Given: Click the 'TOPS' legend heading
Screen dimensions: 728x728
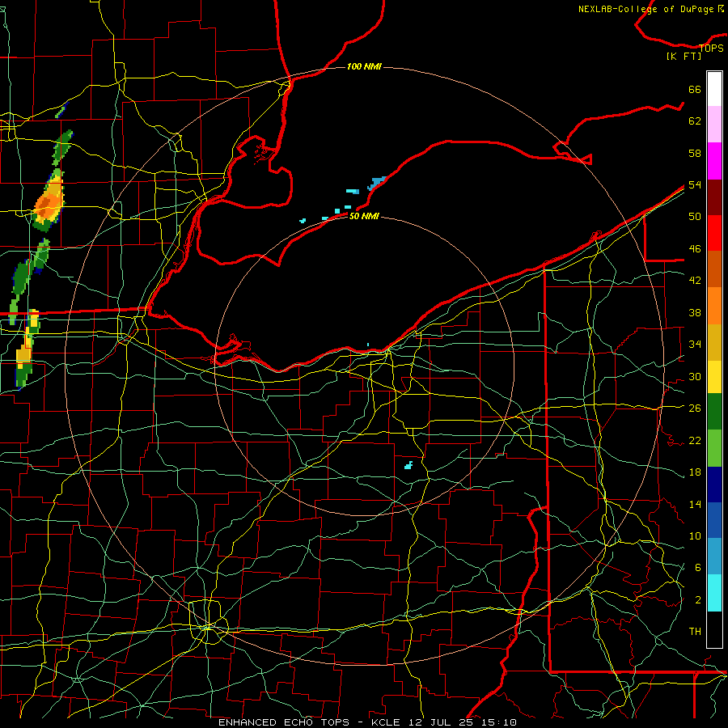Looking at the screenshot, I should 711,49.
